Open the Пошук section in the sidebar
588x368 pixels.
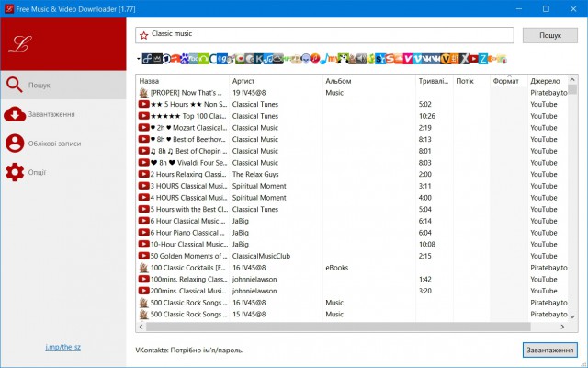(63, 86)
